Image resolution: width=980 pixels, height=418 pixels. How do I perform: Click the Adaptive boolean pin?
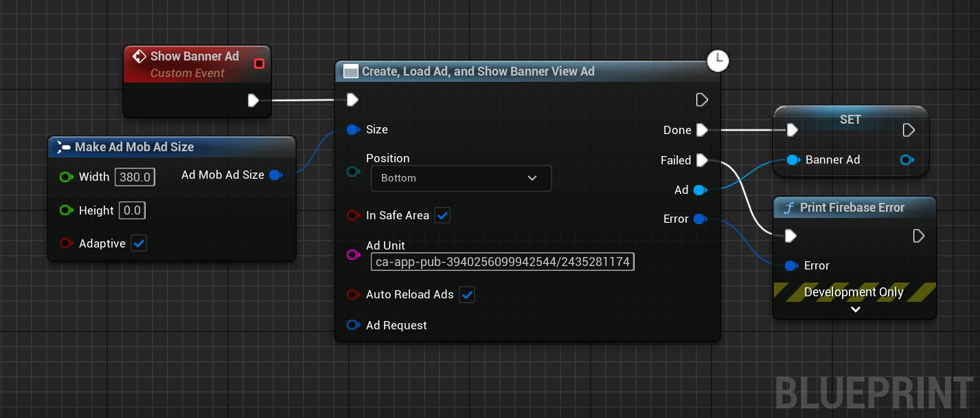click(66, 243)
